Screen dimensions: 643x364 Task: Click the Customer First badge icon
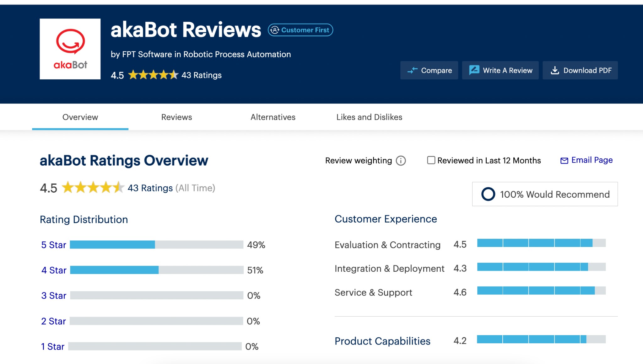coord(274,30)
